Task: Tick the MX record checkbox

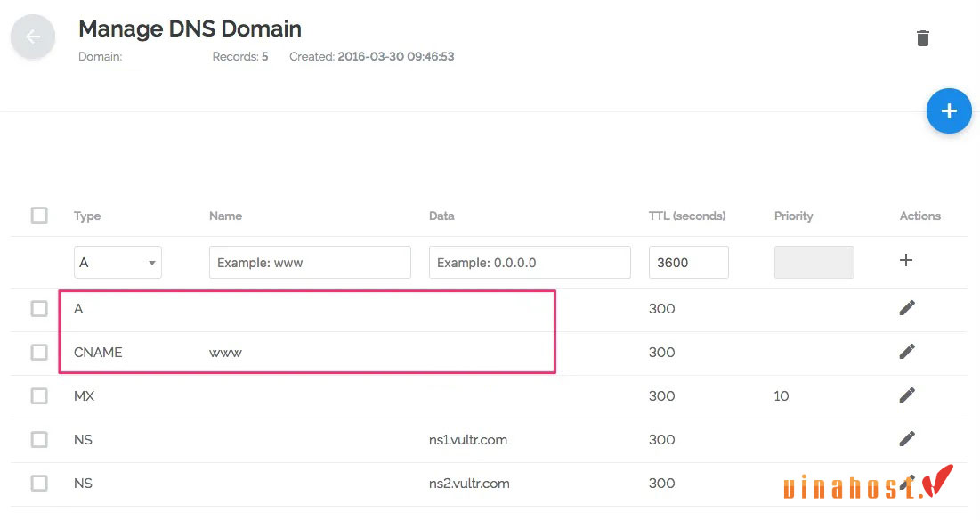Action: (x=39, y=396)
